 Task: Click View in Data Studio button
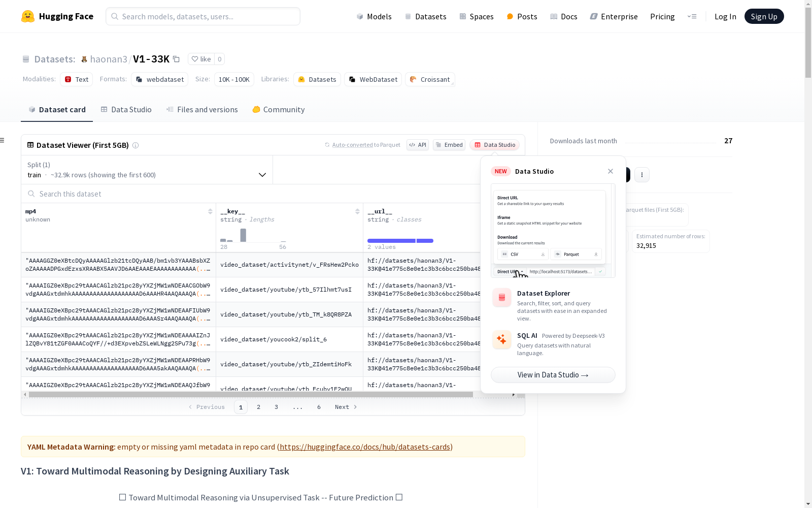point(553,375)
